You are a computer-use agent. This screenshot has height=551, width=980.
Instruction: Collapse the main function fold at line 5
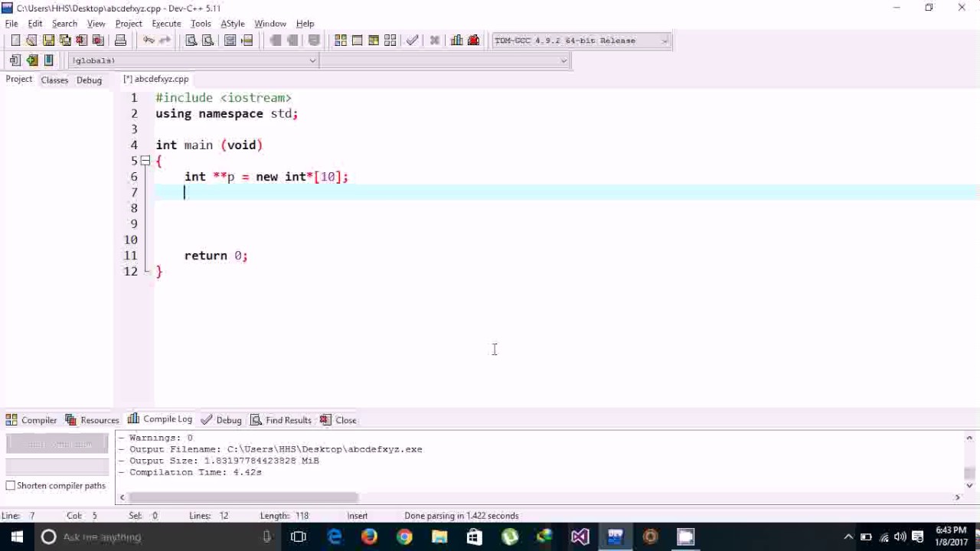coord(145,161)
